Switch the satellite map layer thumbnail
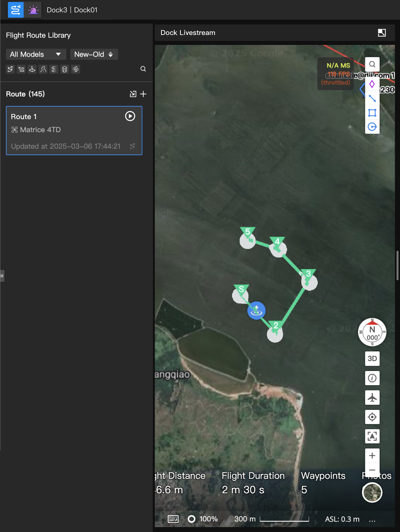400x532 pixels. coord(372,493)
